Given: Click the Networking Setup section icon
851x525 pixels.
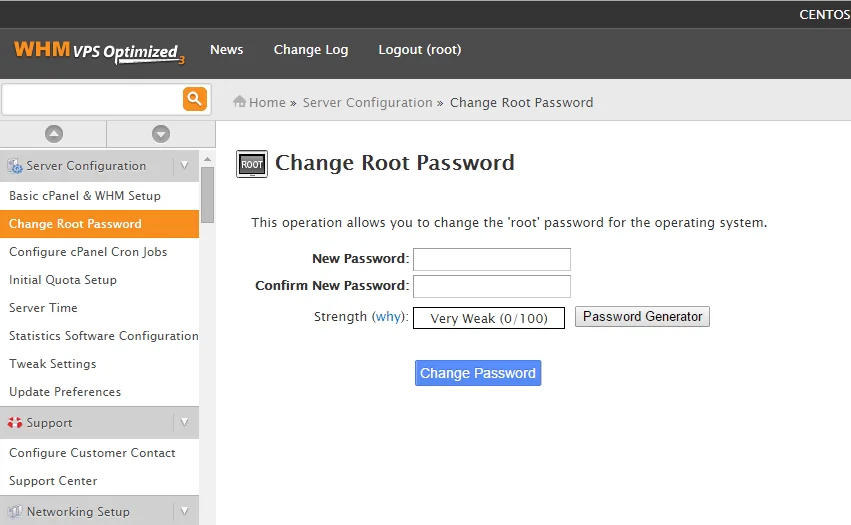Looking at the screenshot, I should 15,512.
